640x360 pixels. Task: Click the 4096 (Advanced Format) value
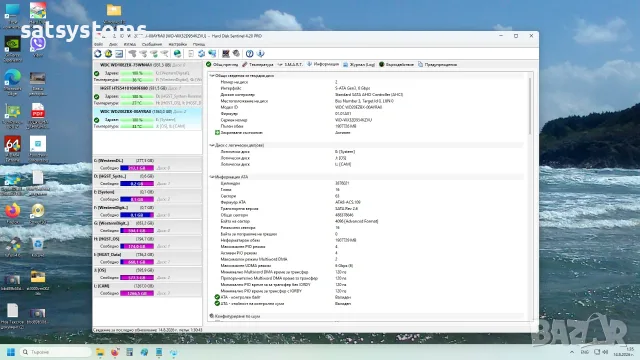click(x=357, y=221)
